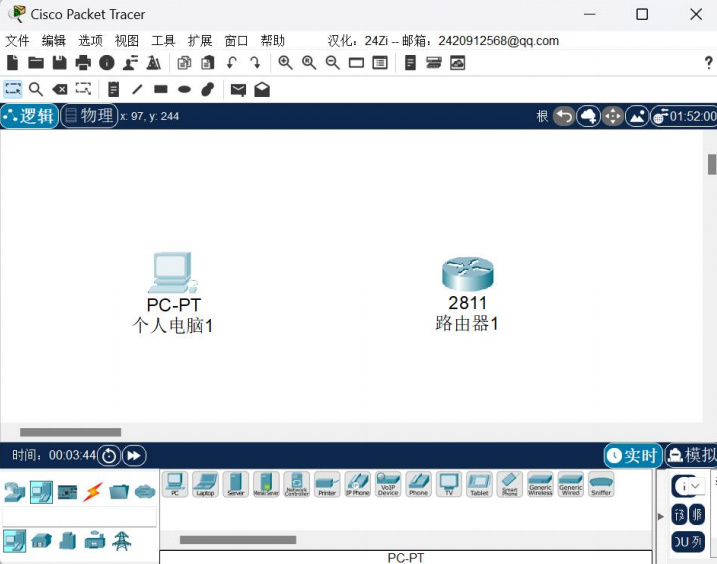Click the paste clipboard icon
The image size is (717, 564).
208,63
